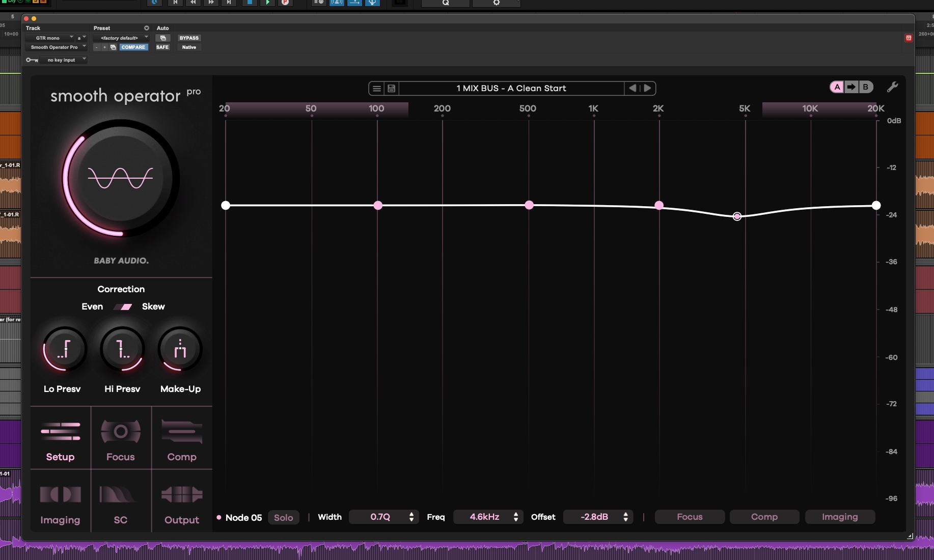This screenshot has width=934, height=560.
Task: Open the no key input dropdown
Action: click(x=64, y=60)
